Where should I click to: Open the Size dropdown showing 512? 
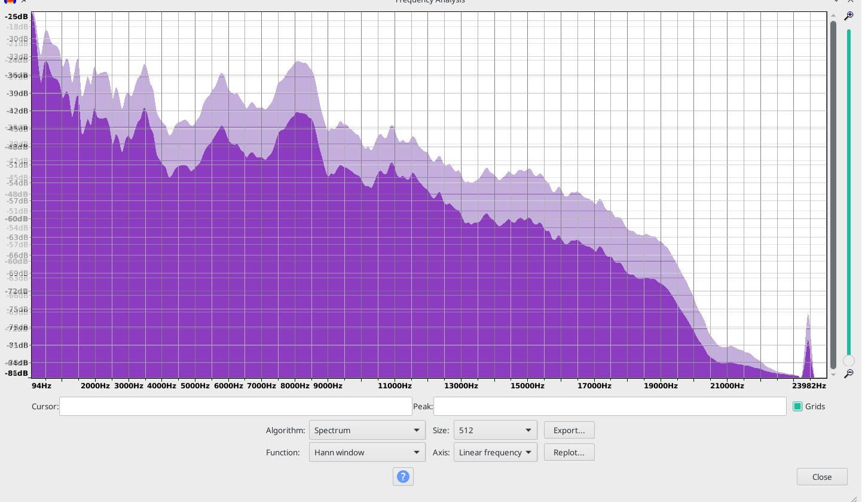495,430
